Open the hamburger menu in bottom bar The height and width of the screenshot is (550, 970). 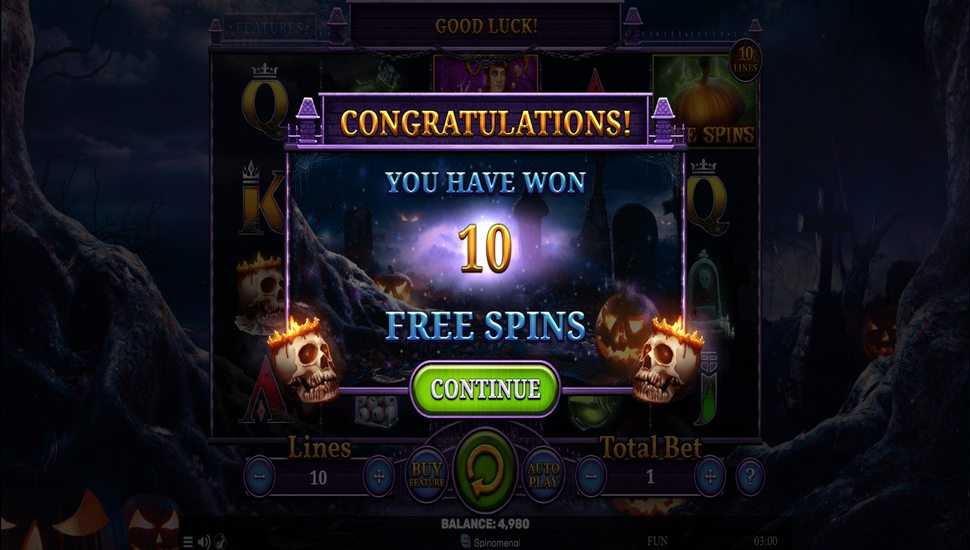click(188, 542)
